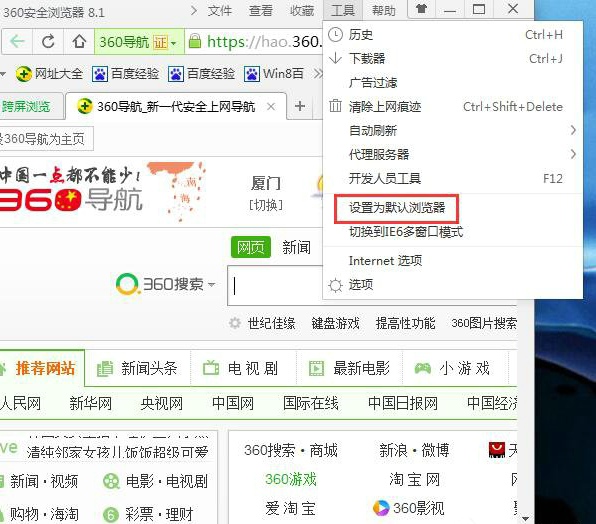Click the green padlock security icon

(195, 41)
